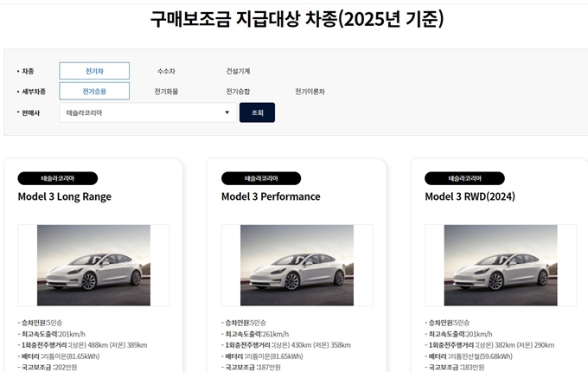Image resolution: width=588 pixels, height=372 pixels.
Task: Select the 전기차 vehicle type option
Action: coord(94,71)
